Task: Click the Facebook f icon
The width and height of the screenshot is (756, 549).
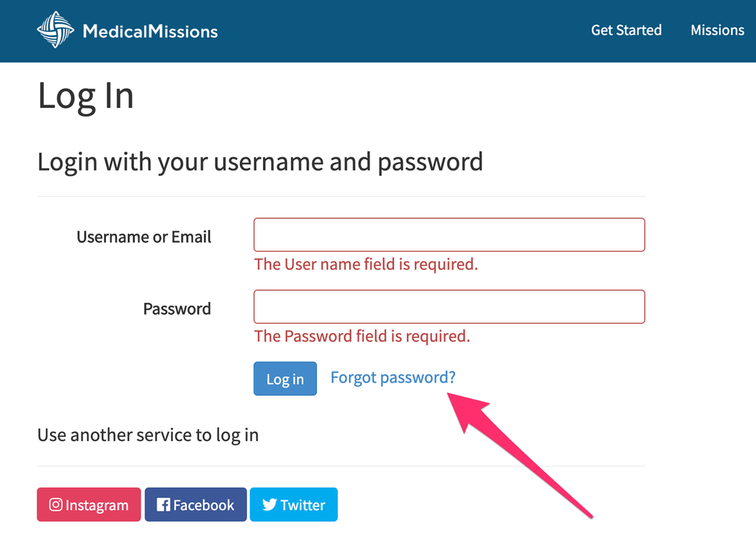Action: click(163, 505)
